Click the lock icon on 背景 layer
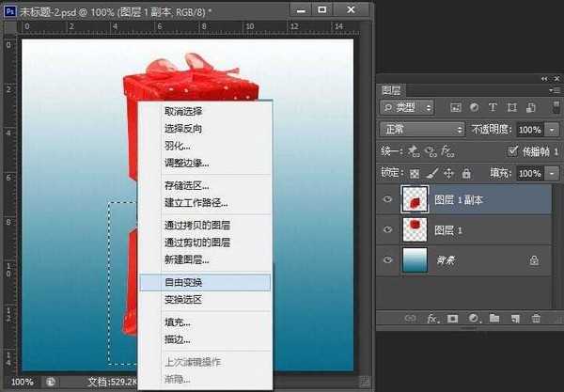The height and width of the screenshot is (392, 564). point(534,260)
